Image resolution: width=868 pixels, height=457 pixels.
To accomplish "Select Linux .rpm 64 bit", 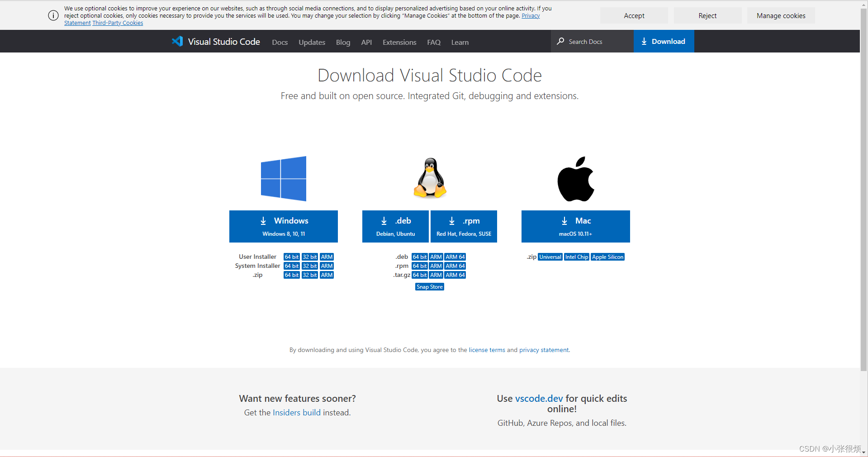I will tap(420, 266).
